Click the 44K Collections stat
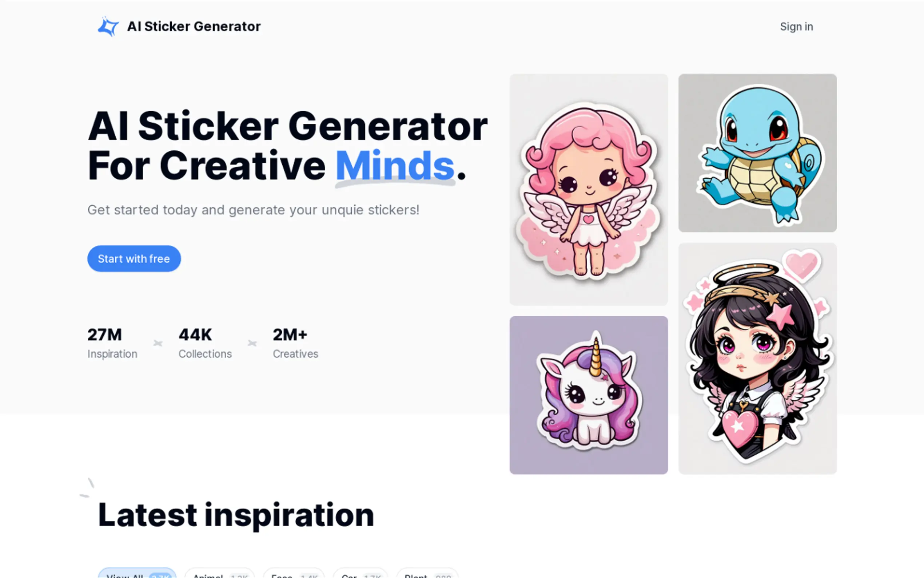Image resolution: width=924 pixels, height=578 pixels. (x=205, y=343)
